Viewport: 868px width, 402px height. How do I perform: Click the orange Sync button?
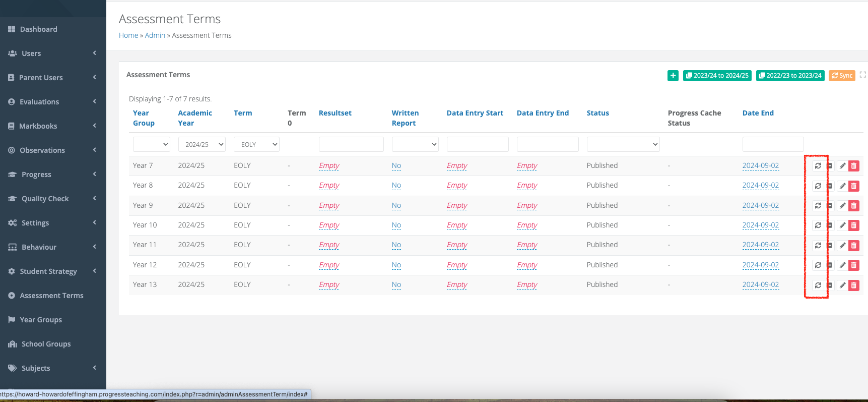(842, 76)
